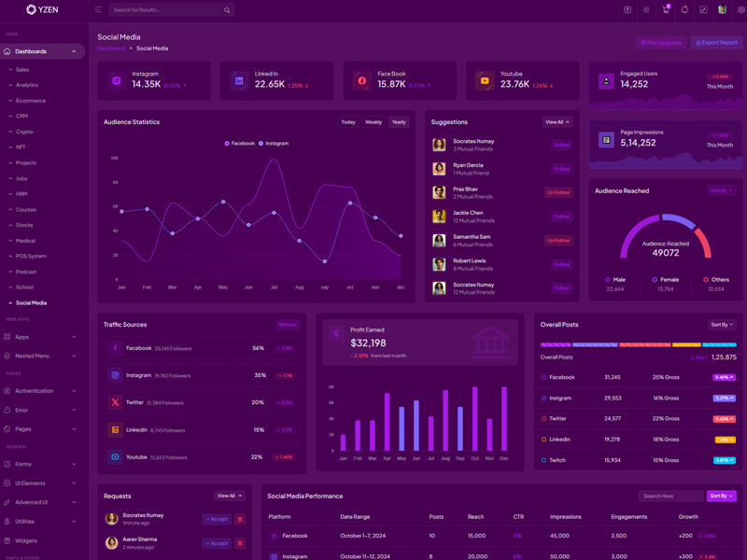This screenshot has height=560, width=747.
Task: Accept Aarav Sharma's request
Action: [x=216, y=543]
